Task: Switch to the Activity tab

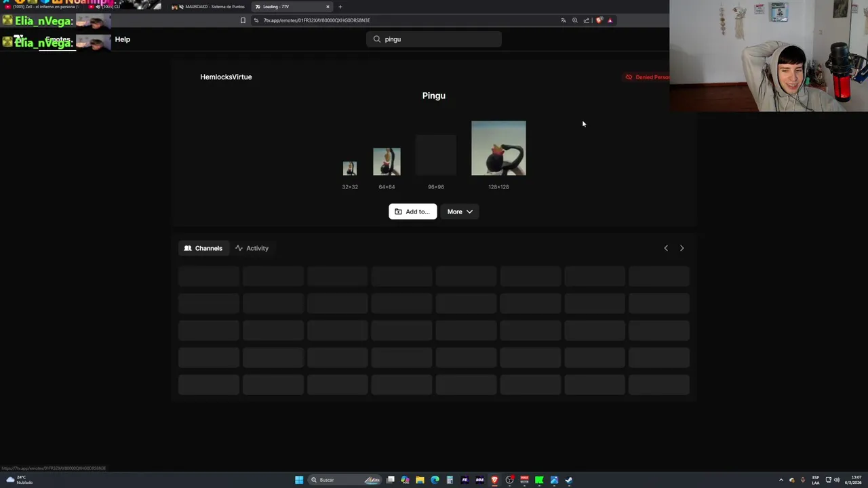Action: click(252, 248)
